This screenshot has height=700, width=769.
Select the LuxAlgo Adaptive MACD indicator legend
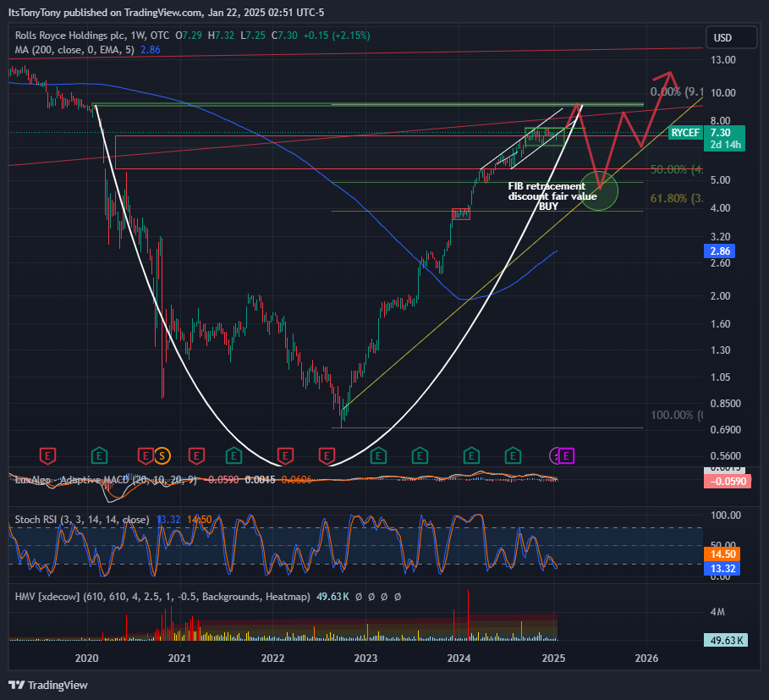pos(106,480)
